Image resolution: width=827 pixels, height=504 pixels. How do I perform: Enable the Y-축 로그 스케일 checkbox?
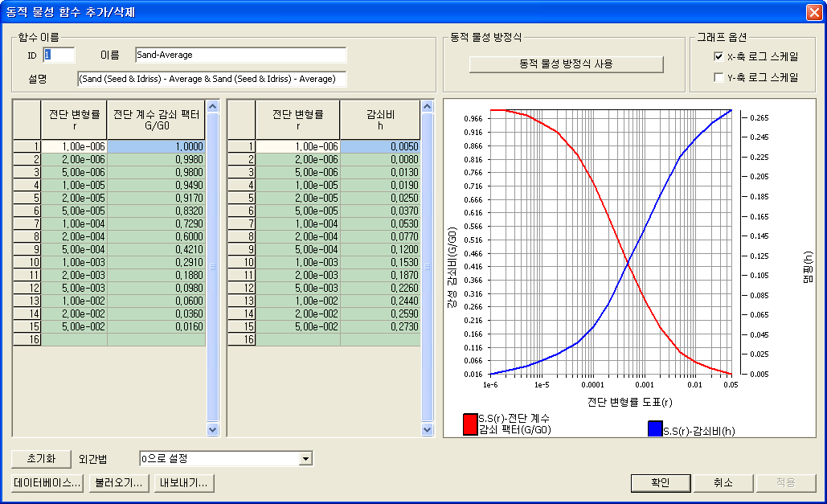coord(719,77)
